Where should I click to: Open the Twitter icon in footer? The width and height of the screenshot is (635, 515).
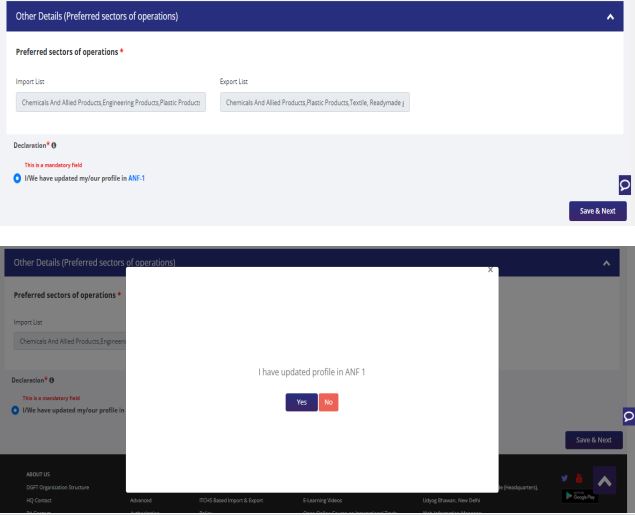[x=566, y=478]
